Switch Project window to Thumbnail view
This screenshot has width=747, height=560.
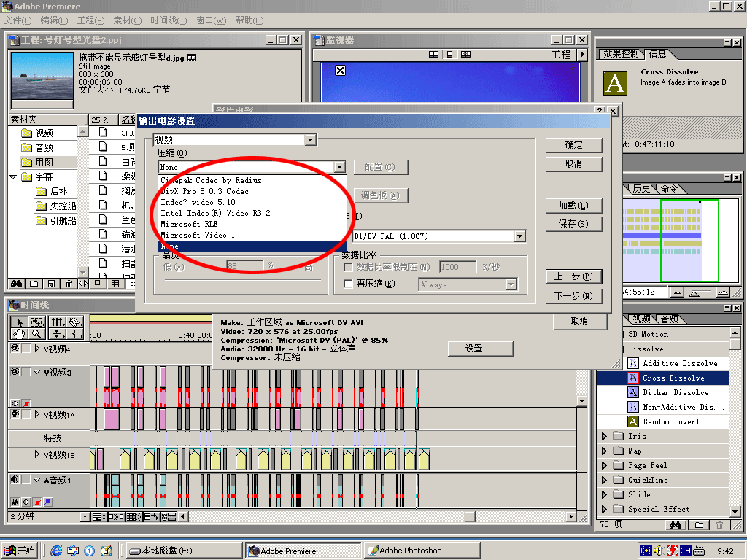pyautogui.click(x=115, y=284)
